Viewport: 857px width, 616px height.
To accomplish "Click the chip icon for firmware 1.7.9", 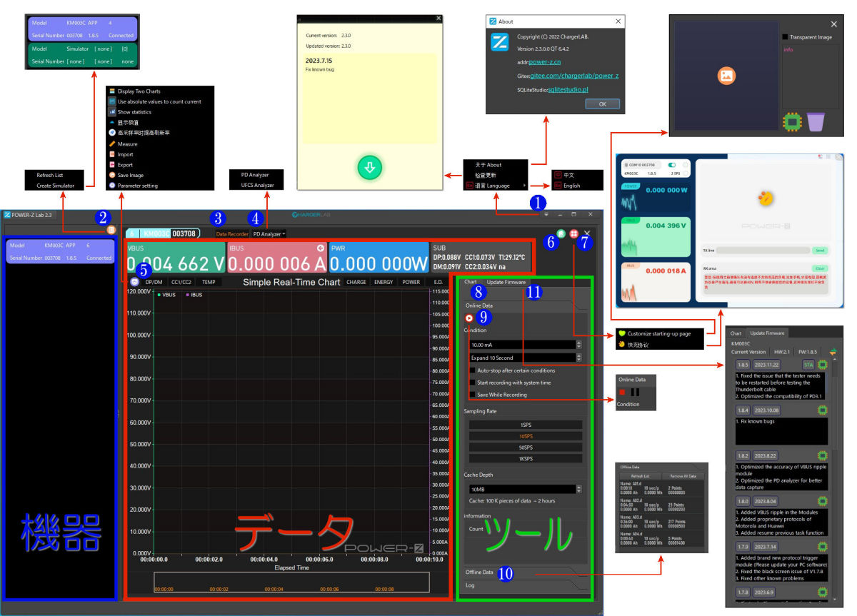I will click(x=822, y=546).
